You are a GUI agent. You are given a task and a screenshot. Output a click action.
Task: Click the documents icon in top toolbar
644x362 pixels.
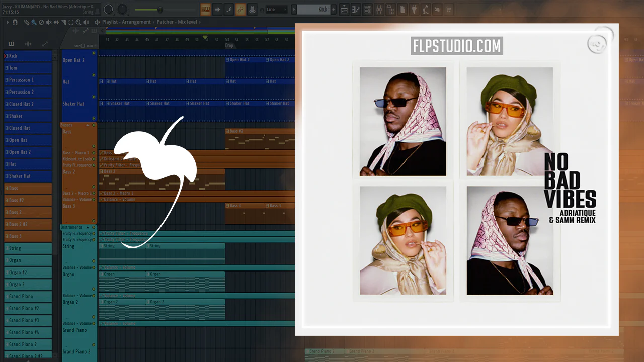tap(403, 9)
